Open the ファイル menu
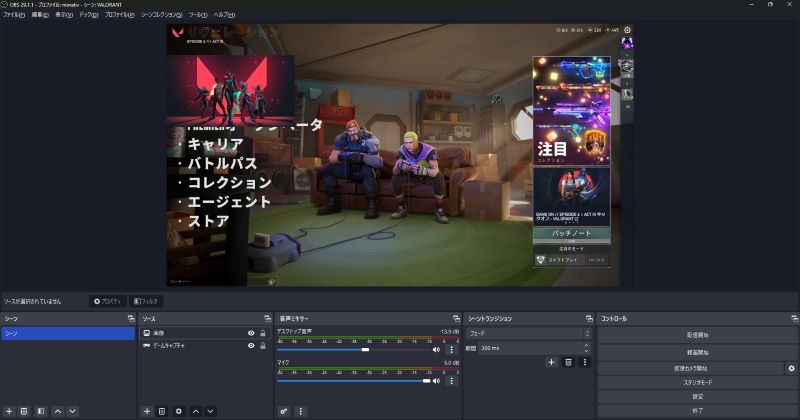The height and width of the screenshot is (420, 800). click(14, 15)
